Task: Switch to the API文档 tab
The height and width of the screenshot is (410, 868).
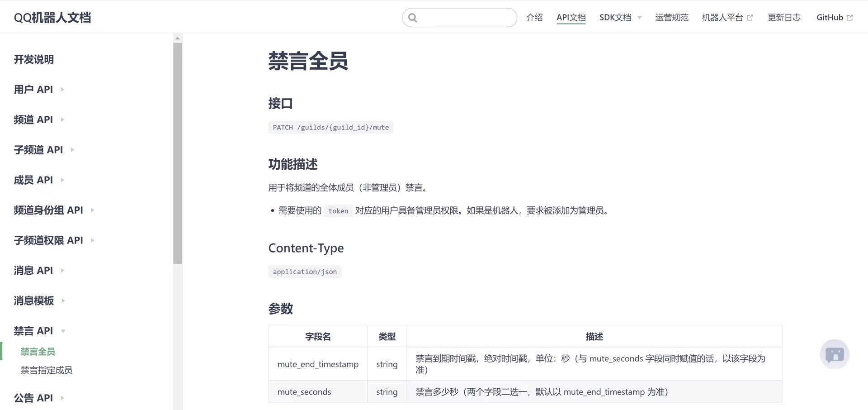Action: [571, 17]
